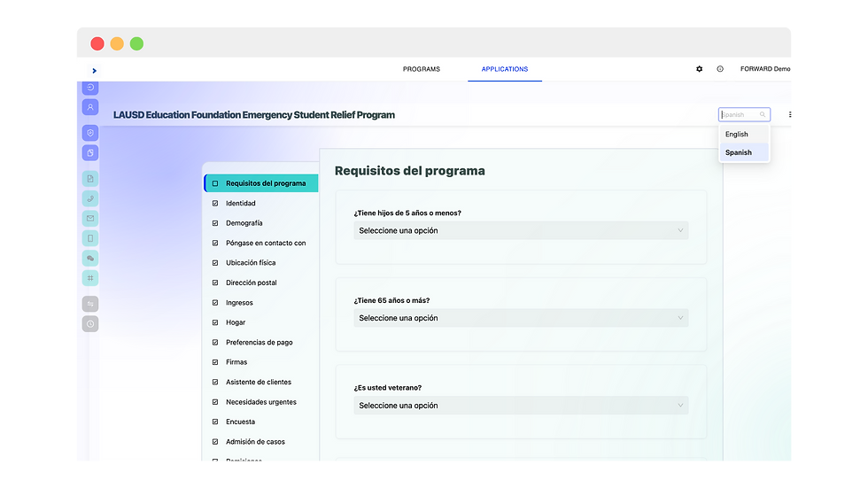868x488 pixels.
Task: Open the gray clock sidebar icon
Action: [x=90, y=323]
